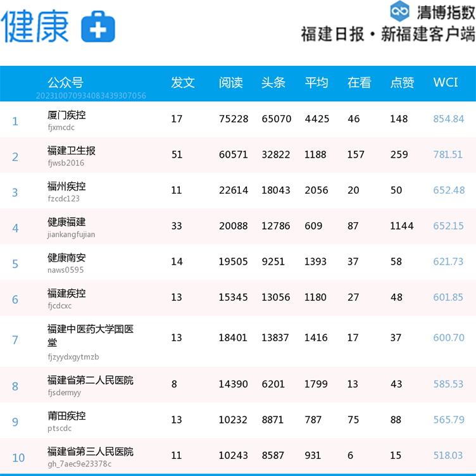Click likes value 1144
This screenshot has width=476, height=476.
click(x=401, y=226)
